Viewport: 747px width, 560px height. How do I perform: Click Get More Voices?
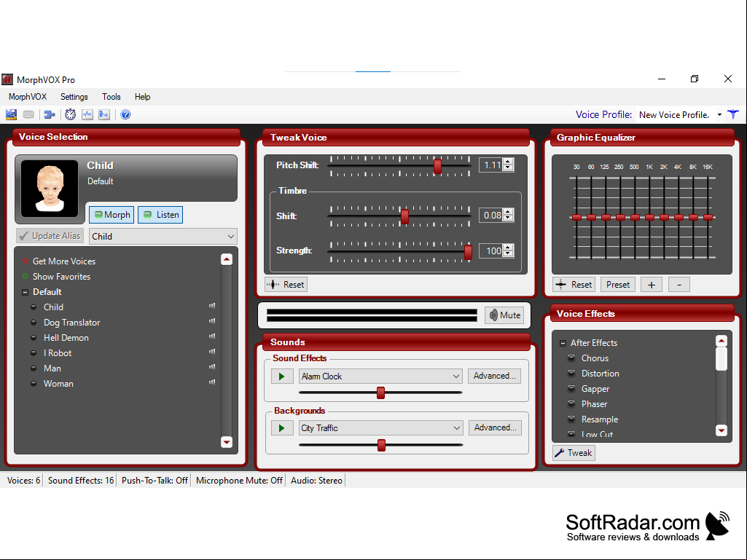tap(64, 261)
